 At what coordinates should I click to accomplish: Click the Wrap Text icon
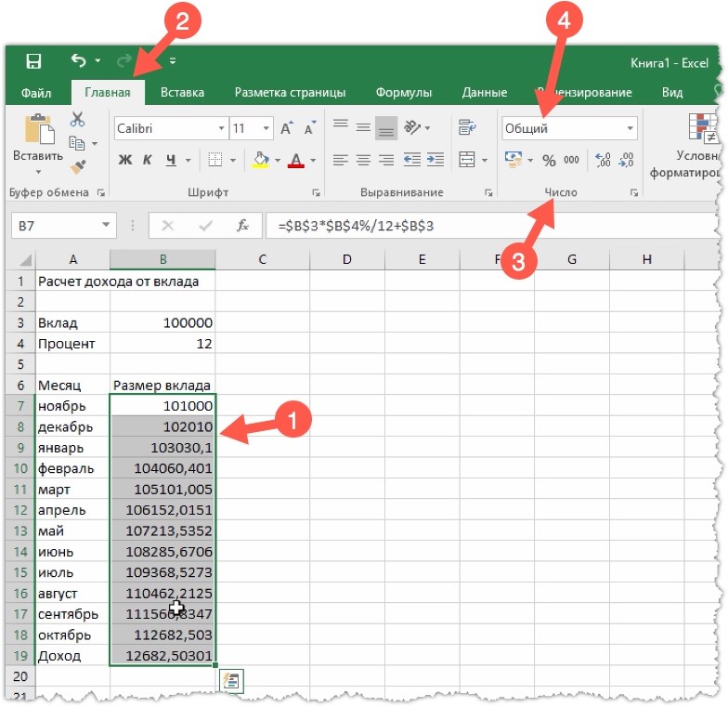[x=466, y=126]
